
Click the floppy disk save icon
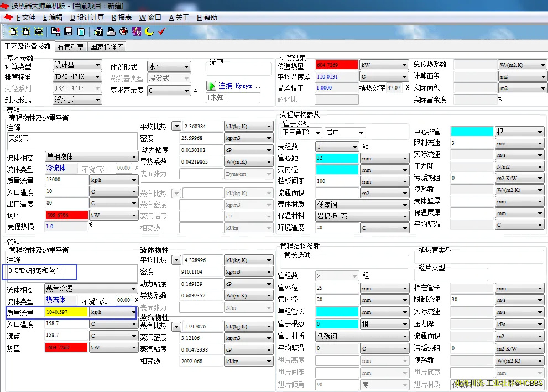[x=68, y=32]
